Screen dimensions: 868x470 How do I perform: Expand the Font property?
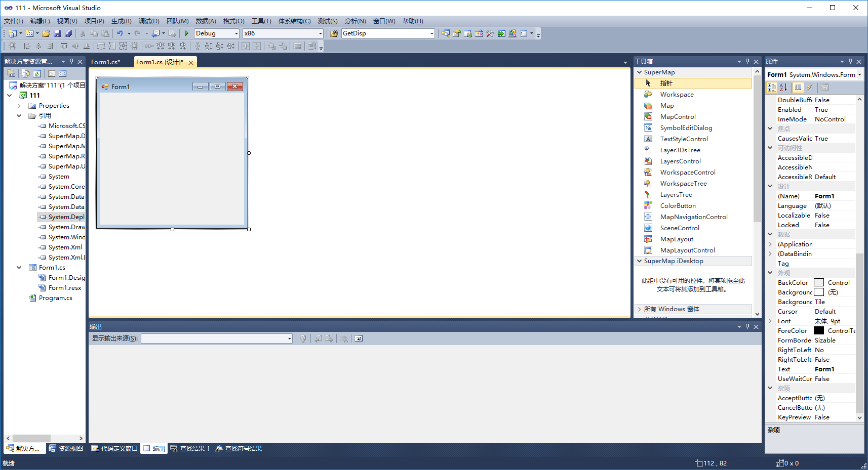click(x=770, y=321)
